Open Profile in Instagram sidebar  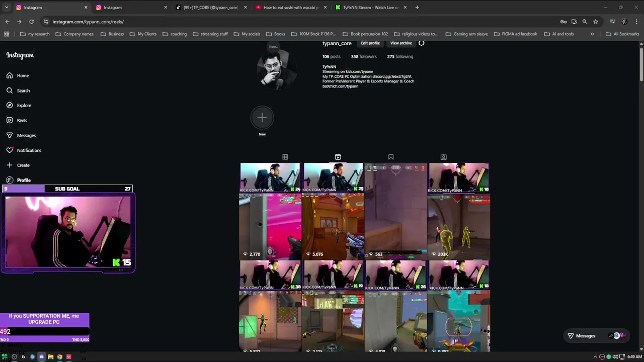pyautogui.click(x=18, y=180)
